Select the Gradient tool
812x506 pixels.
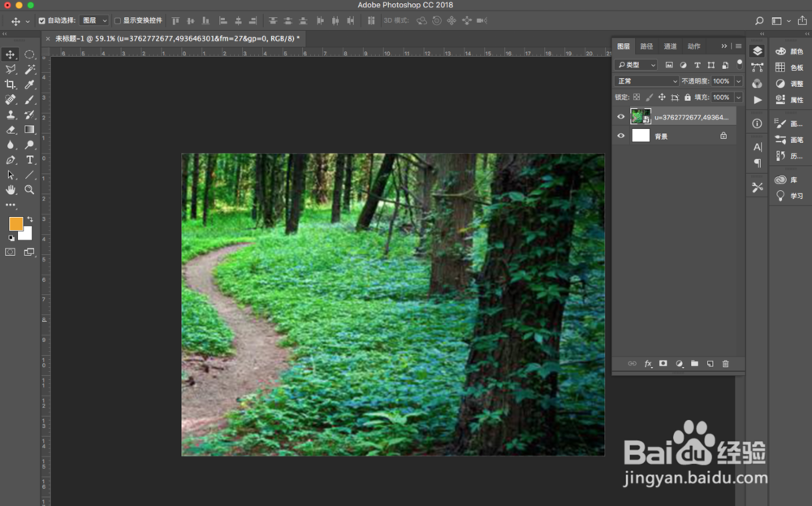(x=29, y=129)
